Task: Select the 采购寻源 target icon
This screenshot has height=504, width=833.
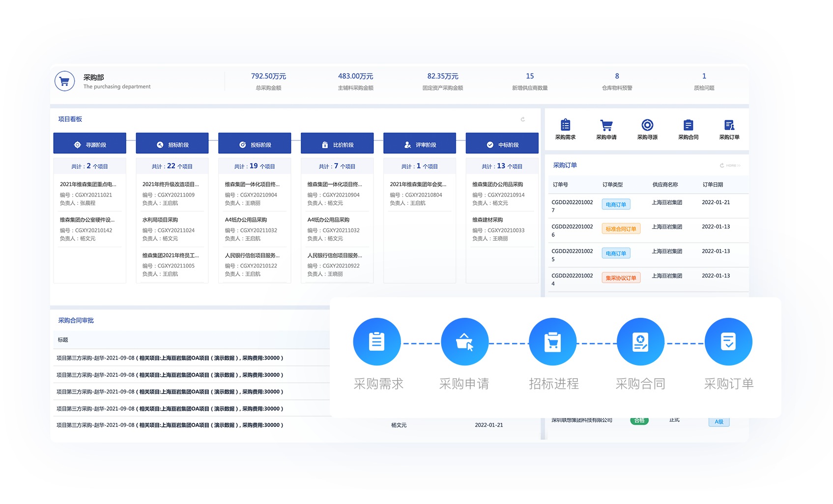Action: pos(647,125)
